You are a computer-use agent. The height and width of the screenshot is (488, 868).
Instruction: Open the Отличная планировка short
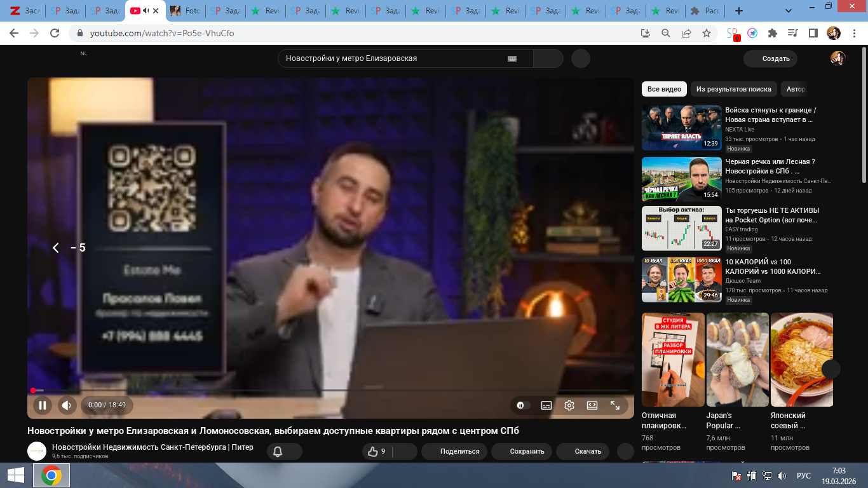click(673, 360)
